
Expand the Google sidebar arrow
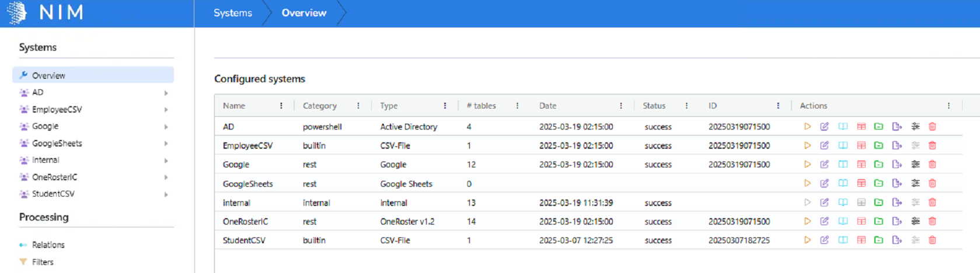[x=166, y=127]
